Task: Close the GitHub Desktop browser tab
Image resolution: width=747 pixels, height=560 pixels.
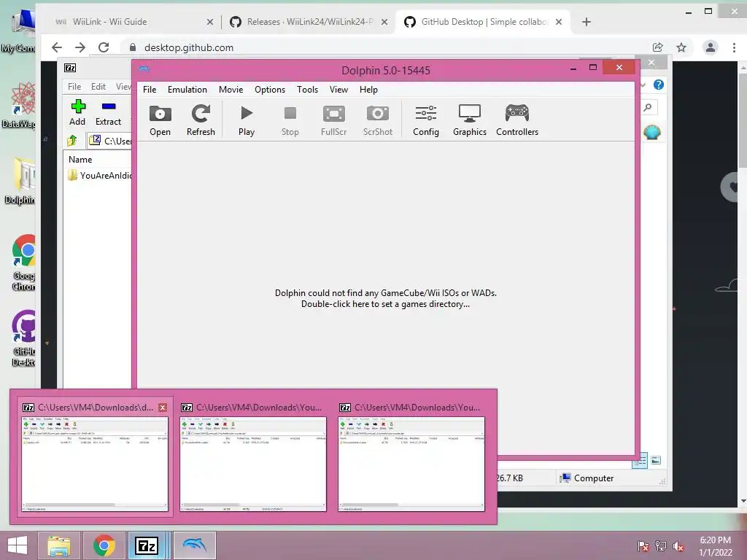Action: coord(559,22)
